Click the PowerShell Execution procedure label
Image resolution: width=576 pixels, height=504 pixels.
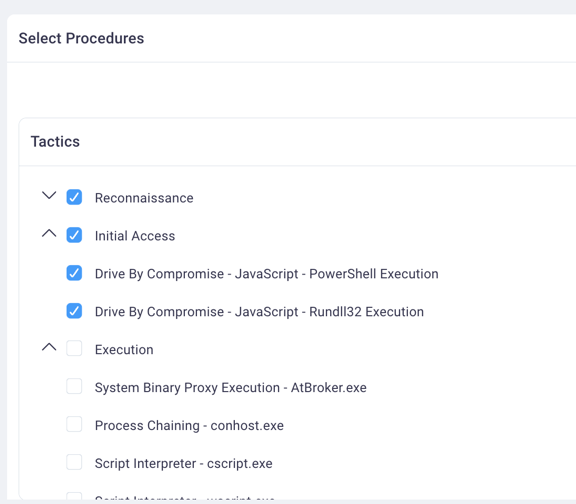point(267,274)
